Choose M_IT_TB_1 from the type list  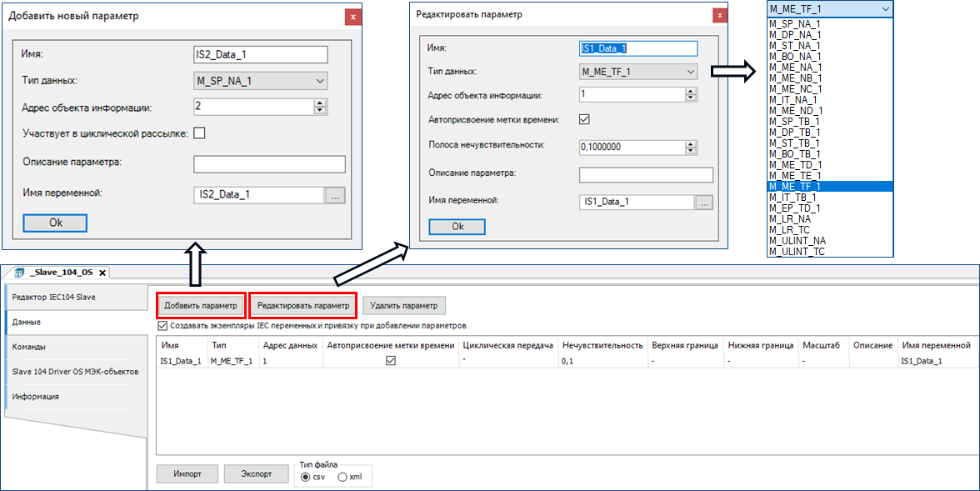794,198
